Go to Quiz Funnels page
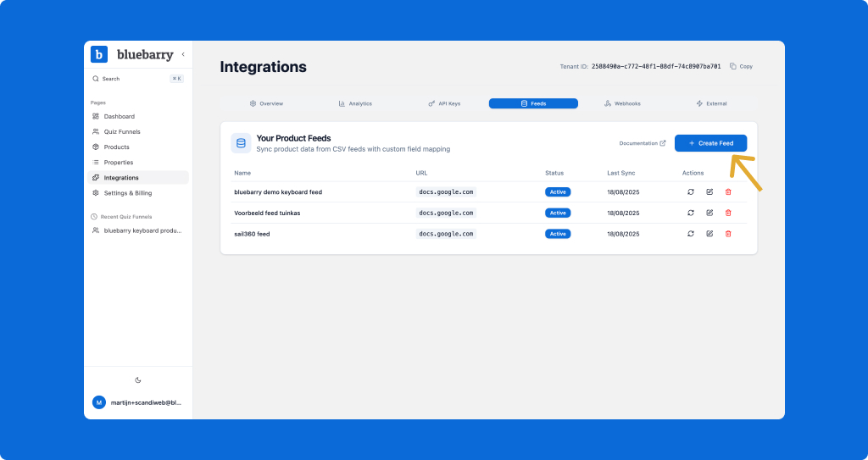This screenshot has height=460, width=868. pyautogui.click(x=122, y=132)
